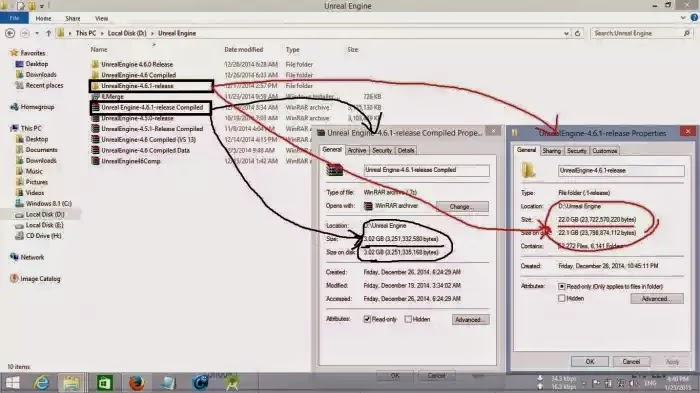Click Change button for Opens with
This screenshot has width=700, height=393.
click(462, 207)
